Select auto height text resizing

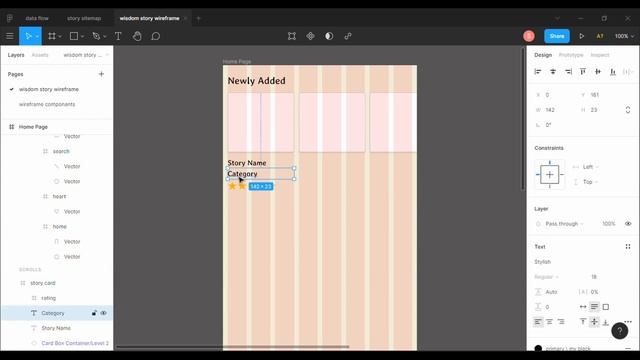[x=594, y=307]
